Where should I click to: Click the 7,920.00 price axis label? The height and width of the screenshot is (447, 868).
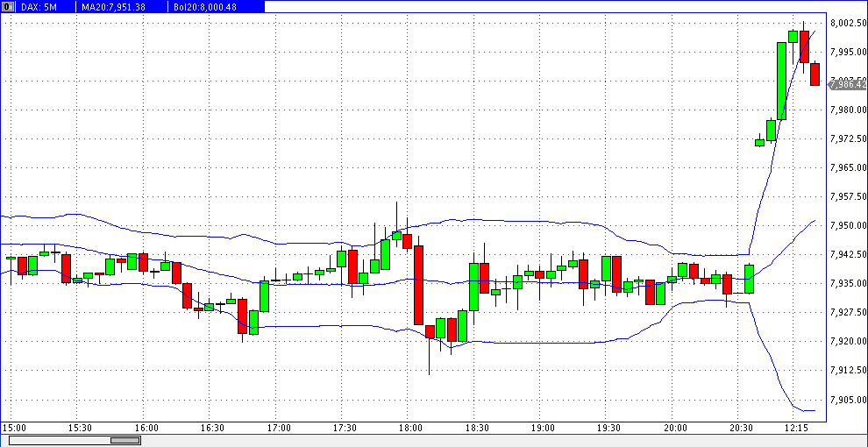point(847,341)
